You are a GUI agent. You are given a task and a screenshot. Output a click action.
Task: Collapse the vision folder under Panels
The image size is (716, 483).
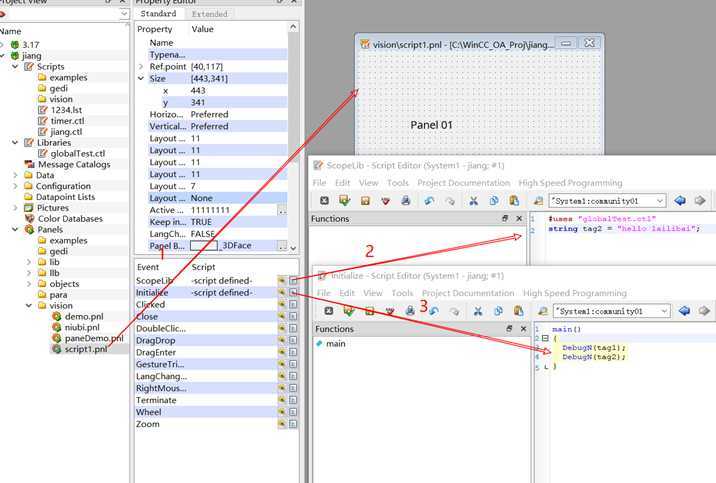click(29, 305)
